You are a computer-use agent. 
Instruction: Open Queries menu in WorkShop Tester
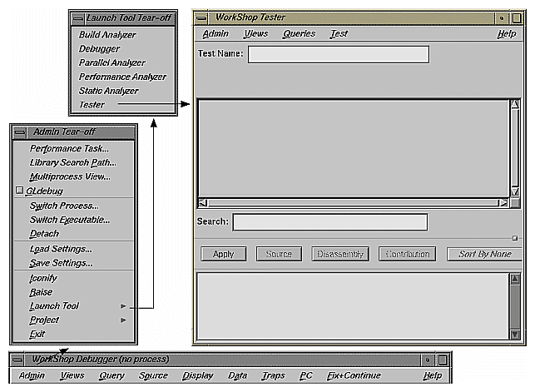pyautogui.click(x=299, y=33)
